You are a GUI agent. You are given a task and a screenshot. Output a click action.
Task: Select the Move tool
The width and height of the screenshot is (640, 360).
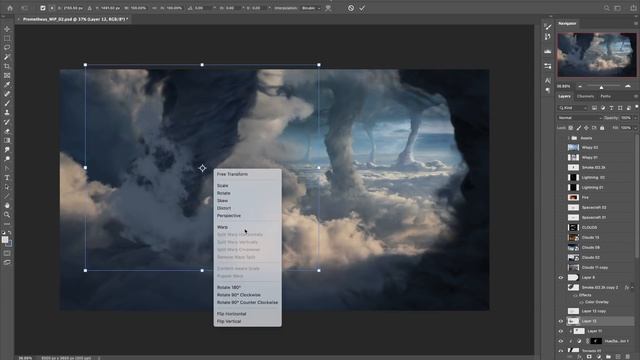pyautogui.click(x=7, y=29)
